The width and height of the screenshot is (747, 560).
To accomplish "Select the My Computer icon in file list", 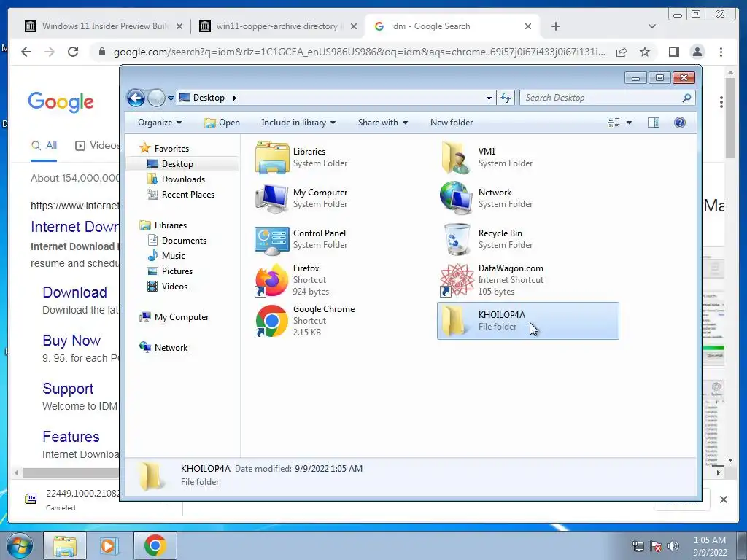I will click(271, 198).
